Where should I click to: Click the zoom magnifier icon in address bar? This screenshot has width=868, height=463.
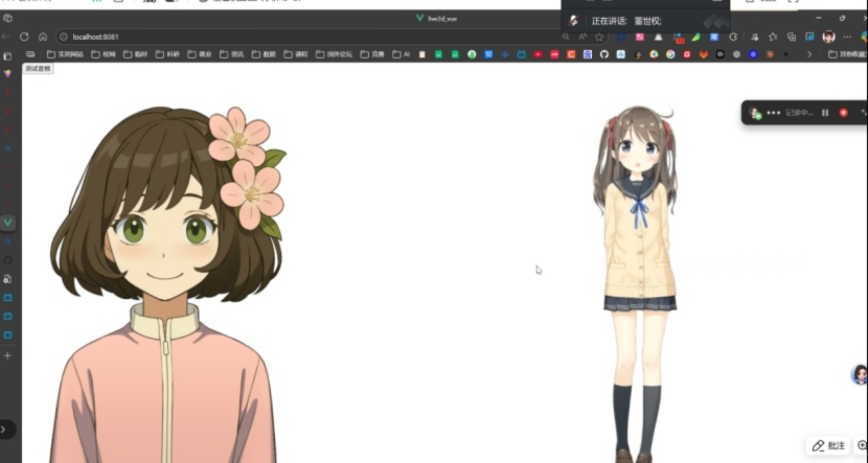[566, 37]
